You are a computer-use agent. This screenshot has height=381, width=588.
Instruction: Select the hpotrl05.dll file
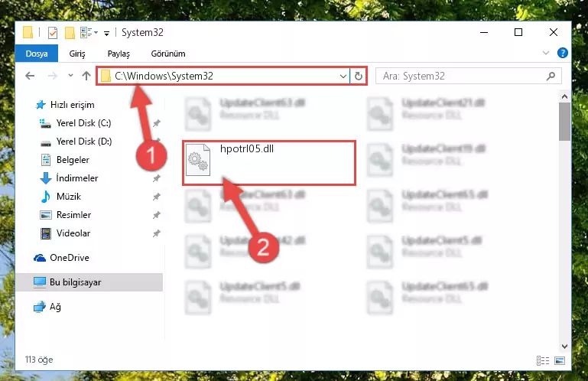point(269,162)
